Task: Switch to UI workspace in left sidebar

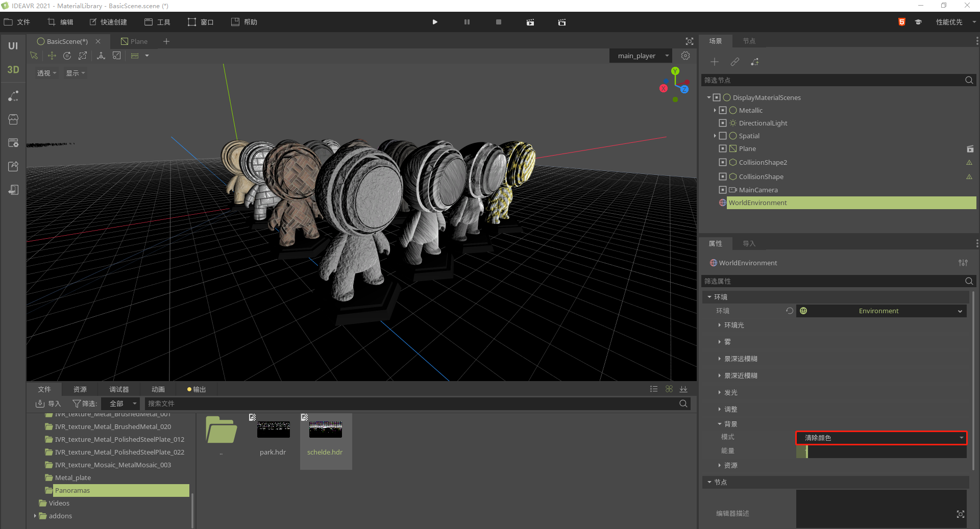Action: pyautogui.click(x=13, y=46)
